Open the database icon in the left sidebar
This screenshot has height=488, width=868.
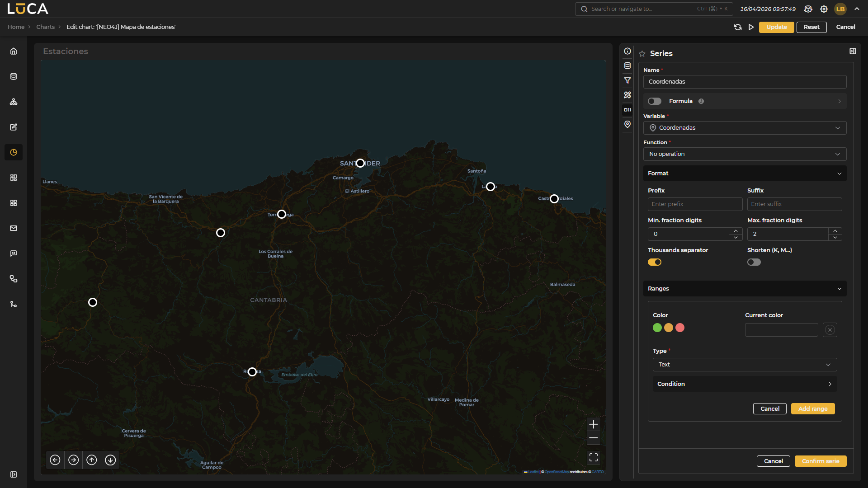pos(14,76)
